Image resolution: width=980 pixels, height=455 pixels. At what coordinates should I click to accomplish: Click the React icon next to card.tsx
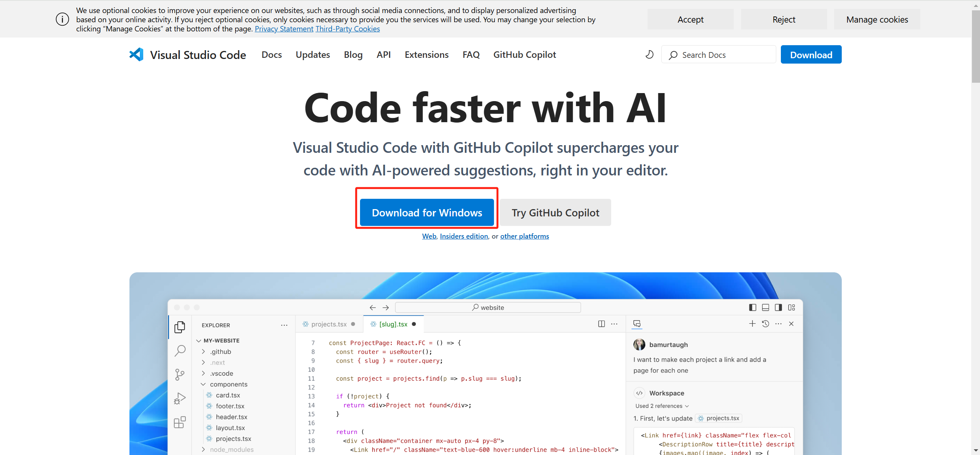pos(209,395)
